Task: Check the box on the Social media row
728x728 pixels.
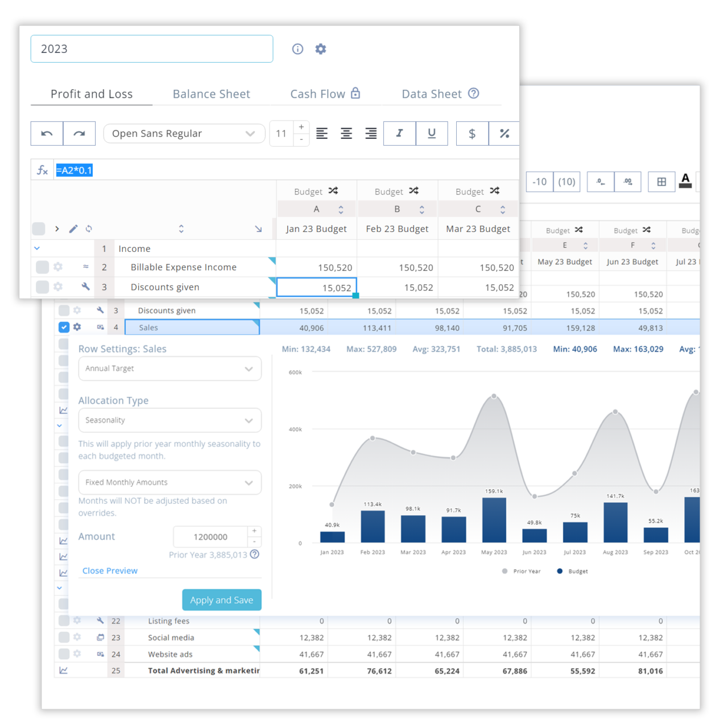Action: point(63,637)
